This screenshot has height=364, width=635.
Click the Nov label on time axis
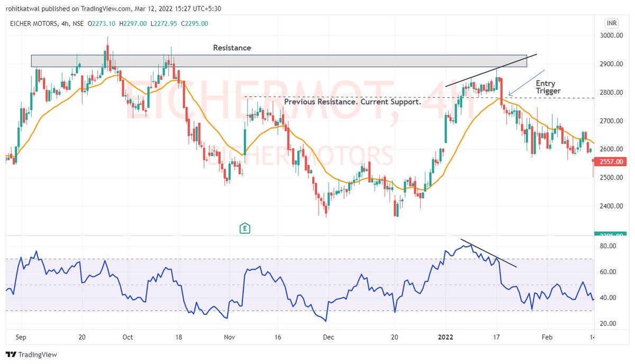(x=229, y=336)
